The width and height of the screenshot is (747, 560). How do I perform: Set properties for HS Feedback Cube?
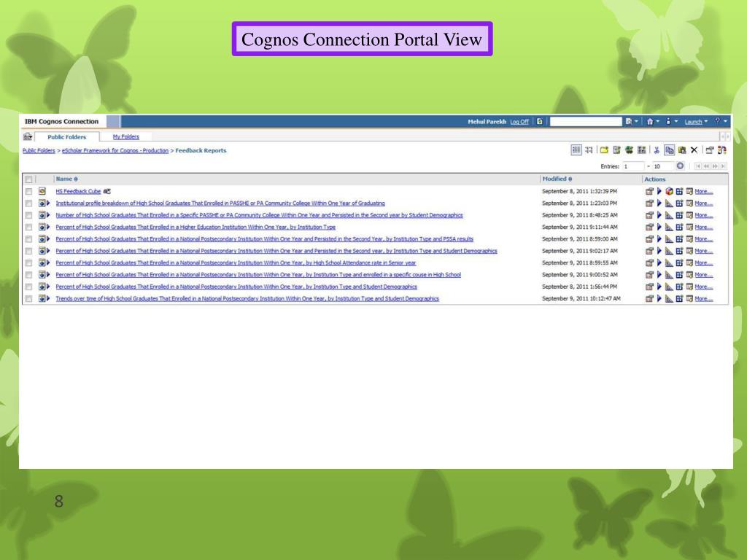point(649,192)
